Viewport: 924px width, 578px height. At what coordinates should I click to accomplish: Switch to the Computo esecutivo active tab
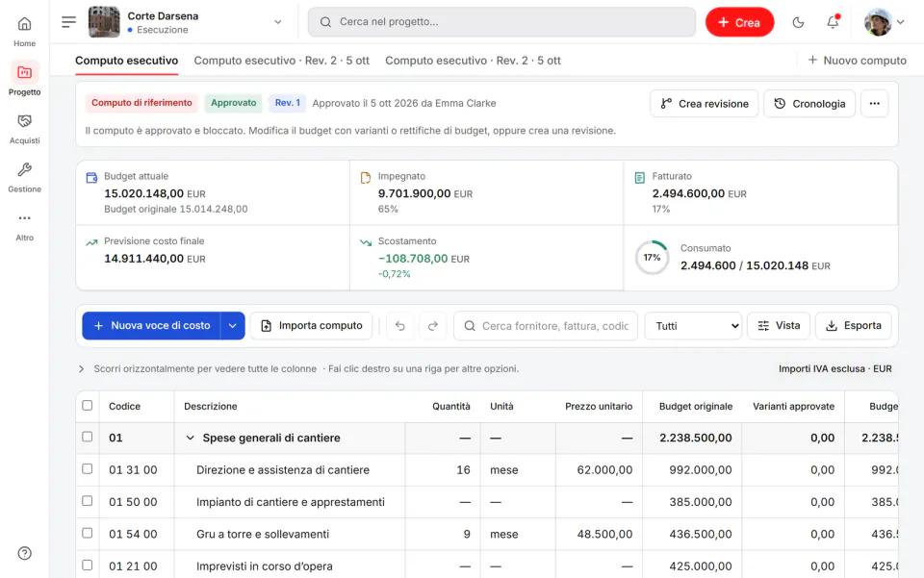pyautogui.click(x=127, y=61)
